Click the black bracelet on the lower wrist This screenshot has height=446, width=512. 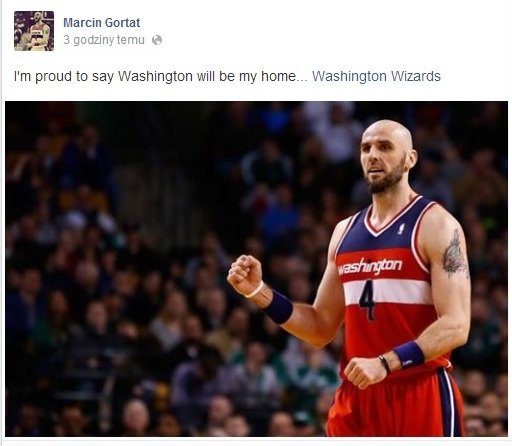(x=385, y=364)
